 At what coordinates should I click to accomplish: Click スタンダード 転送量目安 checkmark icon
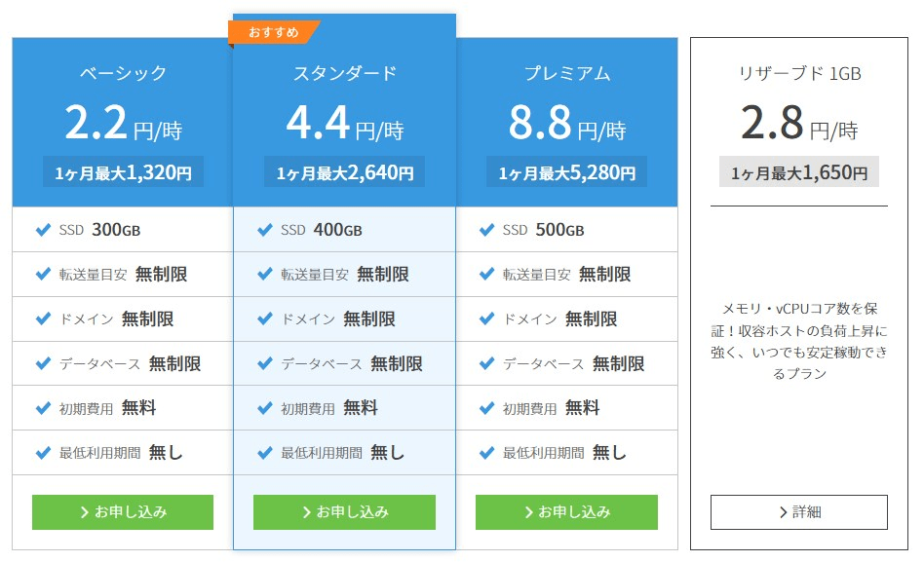(x=264, y=274)
